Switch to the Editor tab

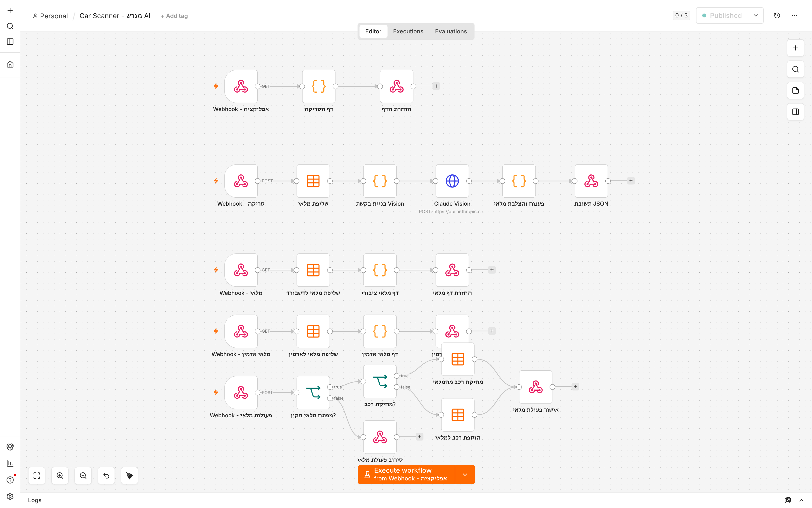coord(373,31)
